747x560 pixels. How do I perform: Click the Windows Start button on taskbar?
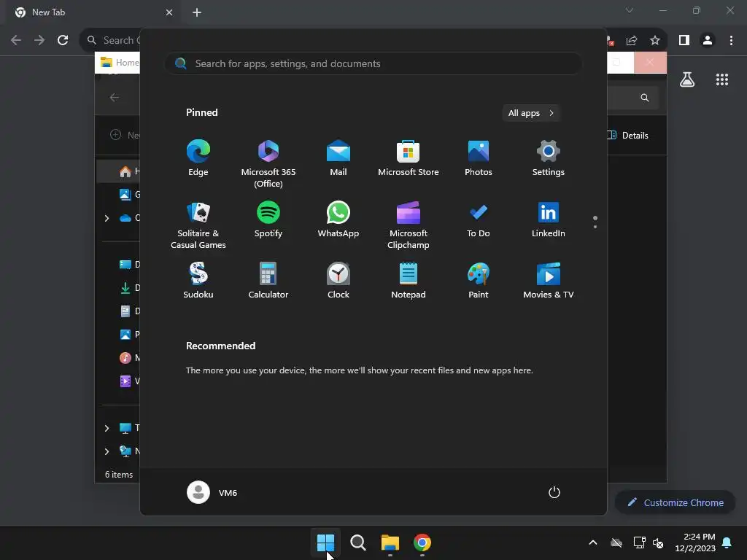click(326, 542)
